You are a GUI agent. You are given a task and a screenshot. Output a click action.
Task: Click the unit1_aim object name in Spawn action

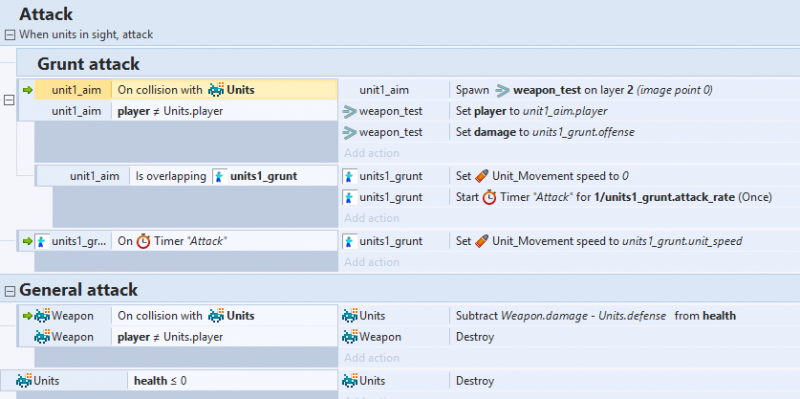[x=384, y=90]
